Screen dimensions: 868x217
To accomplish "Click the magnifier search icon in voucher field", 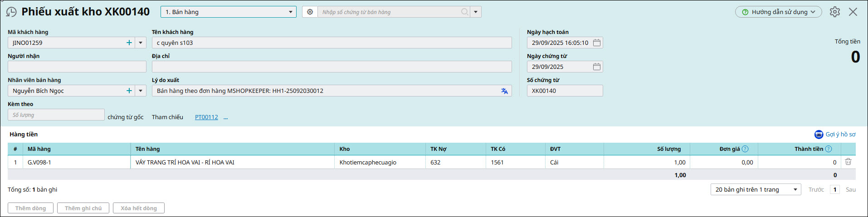I will [x=464, y=12].
